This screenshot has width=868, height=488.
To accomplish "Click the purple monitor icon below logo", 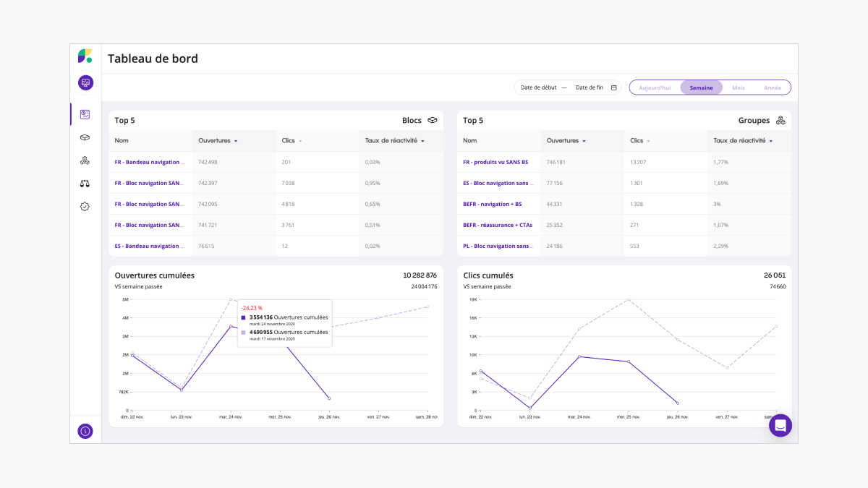I will coord(85,82).
